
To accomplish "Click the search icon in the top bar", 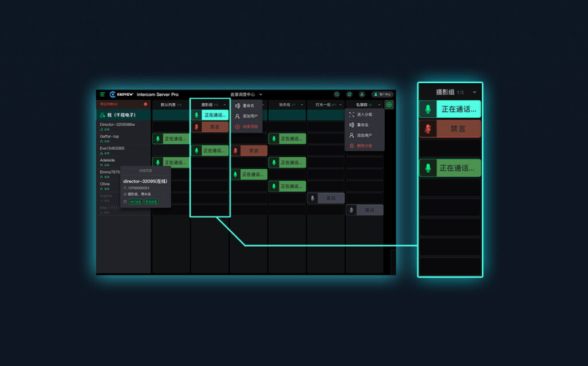I will [x=337, y=94].
